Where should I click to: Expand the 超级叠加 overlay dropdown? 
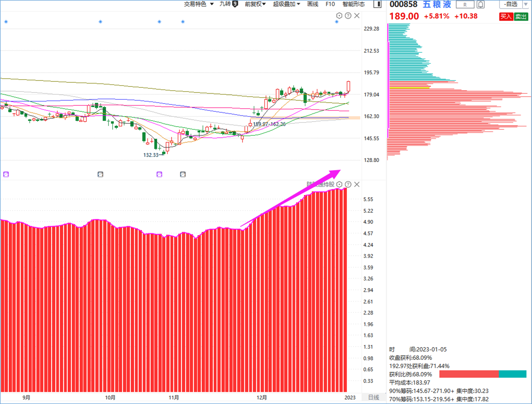[x=286, y=4]
